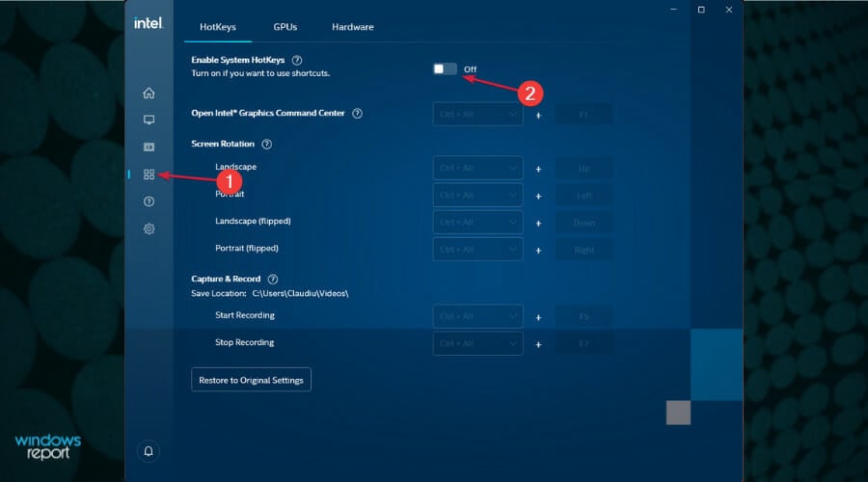Viewport: 868px width, 482px height.
Task: Open modifier dropdown for Portrait rotation
Action: coord(477,196)
